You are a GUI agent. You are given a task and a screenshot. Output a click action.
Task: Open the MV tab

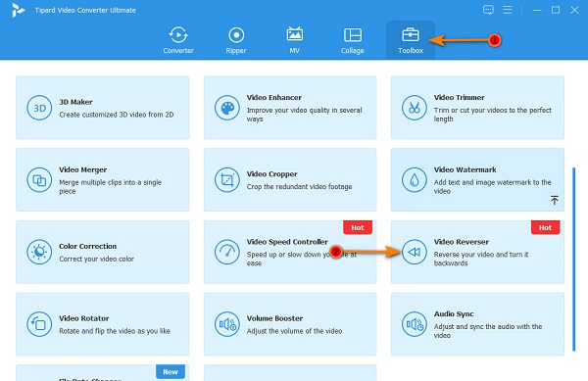tap(294, 40)
